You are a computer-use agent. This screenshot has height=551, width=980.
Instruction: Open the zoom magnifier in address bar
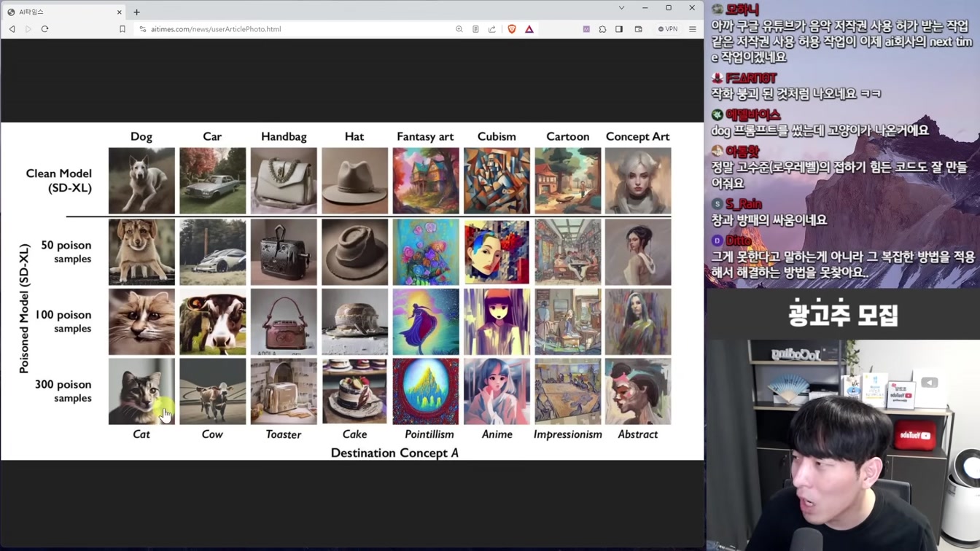click(x=459, y=29)
